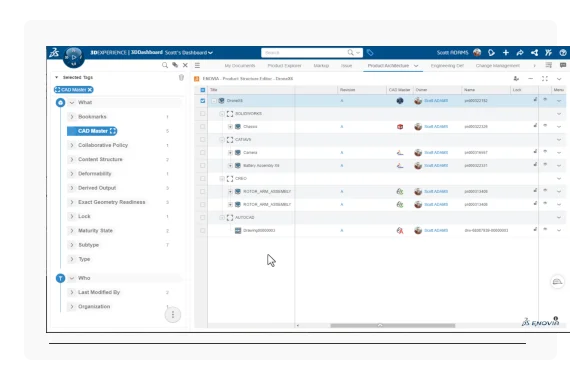This screenshot has height=380, width=570.
Task: Switch to the Product Explorer tab
Action: tap(284, 66)
